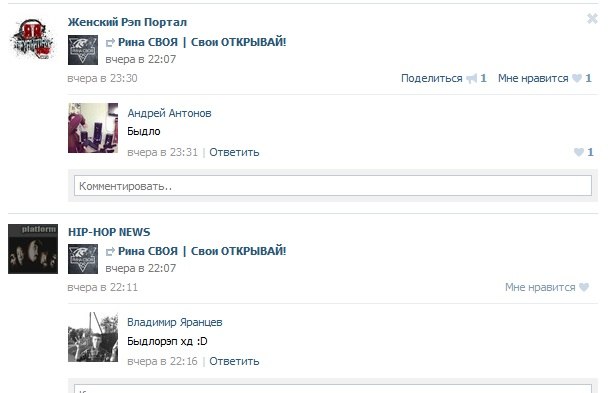Like Андрей Антонов's comment with the heart
612x393 pixels.
tap(579, 152)
